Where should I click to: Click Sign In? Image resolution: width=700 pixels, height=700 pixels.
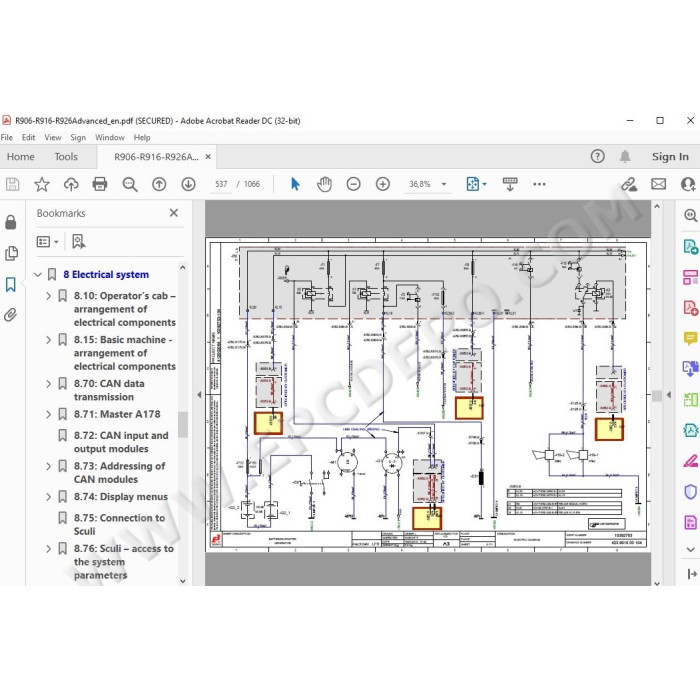670,157
